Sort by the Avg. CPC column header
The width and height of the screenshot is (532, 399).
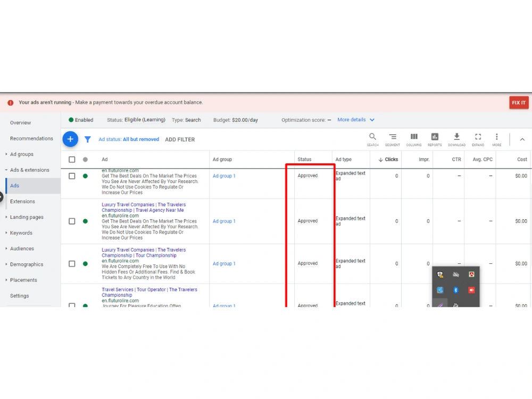point(483,160)
